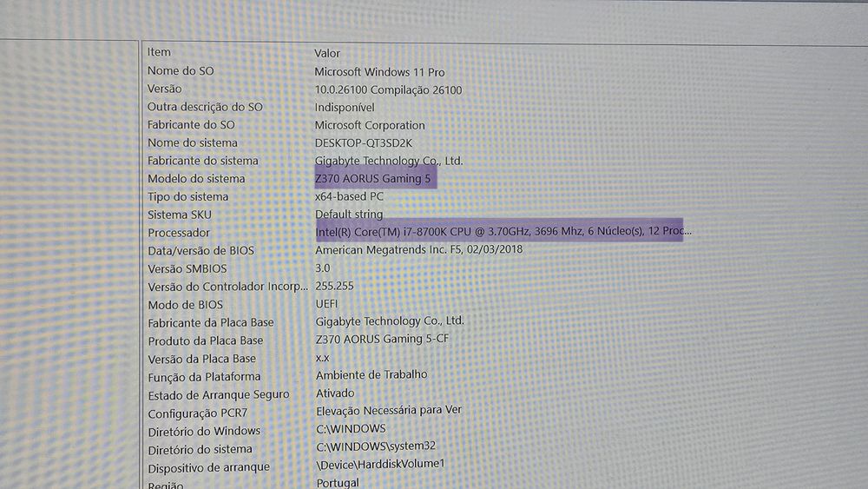Select Fabricante do SO label
868x489 pixels.
pyautogui.click(x=191, y=124)
